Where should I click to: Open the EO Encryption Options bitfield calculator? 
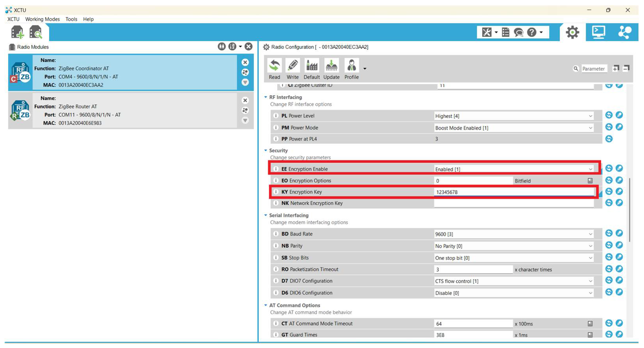(590, 181)
